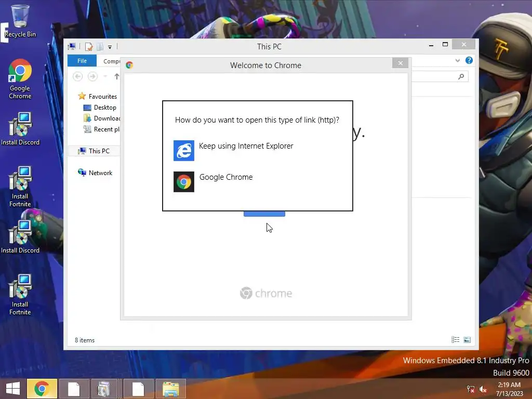Click the Chrome logo in Welcome title bar
The image size is (532, 399).
129,65
